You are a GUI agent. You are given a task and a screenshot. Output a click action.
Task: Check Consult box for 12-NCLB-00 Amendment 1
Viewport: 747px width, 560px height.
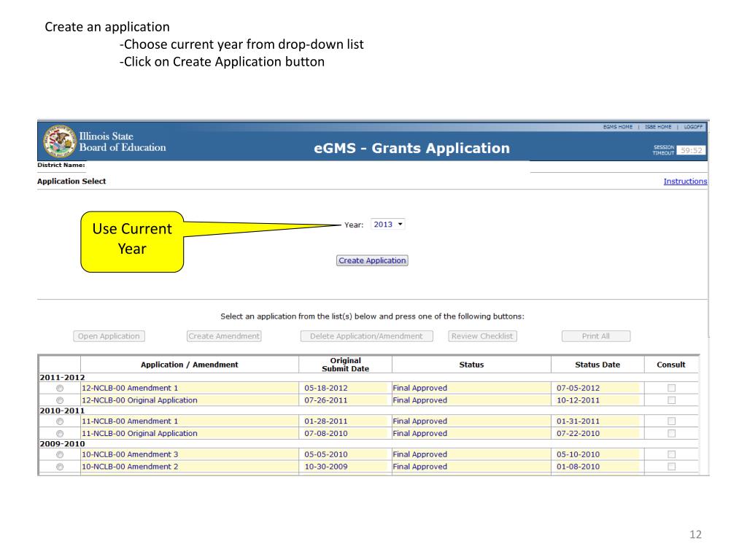point(671,388)
